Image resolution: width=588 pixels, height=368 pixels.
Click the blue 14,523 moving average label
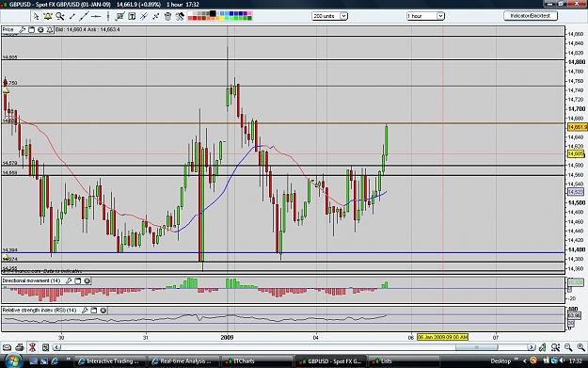(576, 192)
